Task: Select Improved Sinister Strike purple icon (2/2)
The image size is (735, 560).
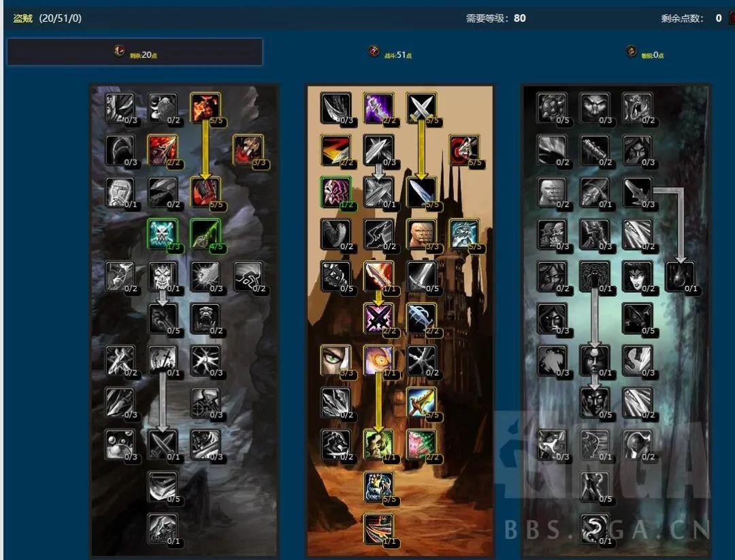Action: tap(378, 108)
